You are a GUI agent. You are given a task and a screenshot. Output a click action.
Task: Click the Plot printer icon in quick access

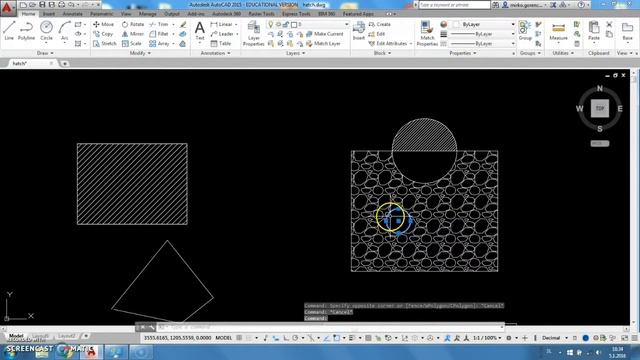tap(62, 5)
